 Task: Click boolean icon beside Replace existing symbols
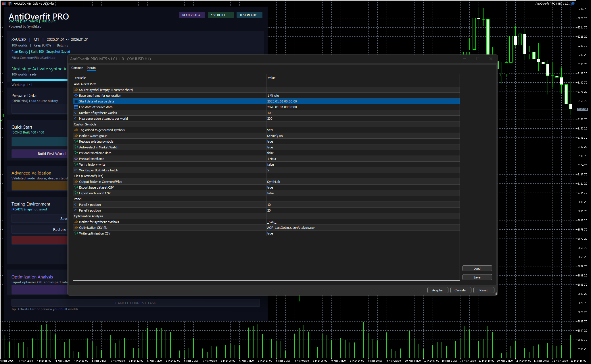click(76, 142)
